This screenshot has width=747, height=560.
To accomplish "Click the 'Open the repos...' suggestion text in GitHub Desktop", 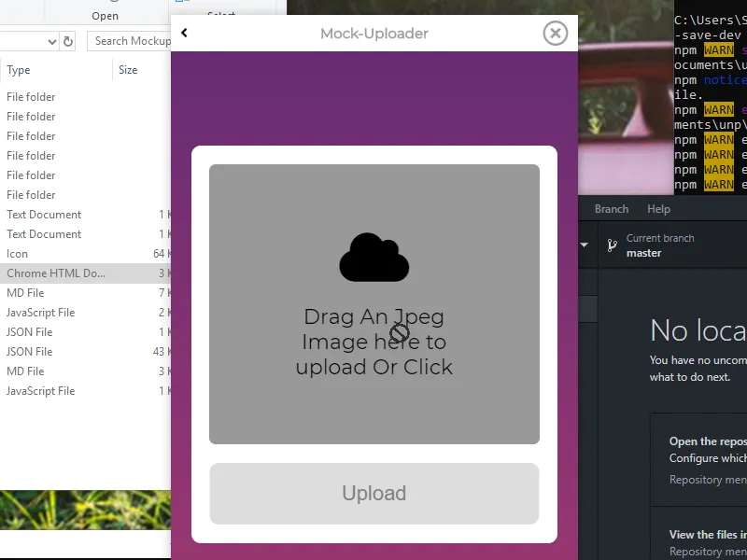I will click(708, 441).
